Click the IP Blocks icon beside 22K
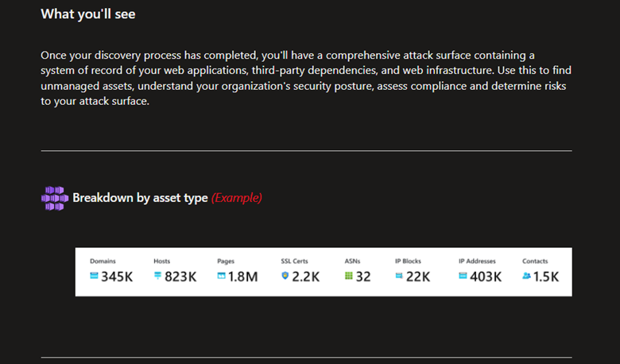 tap(399, 276)
